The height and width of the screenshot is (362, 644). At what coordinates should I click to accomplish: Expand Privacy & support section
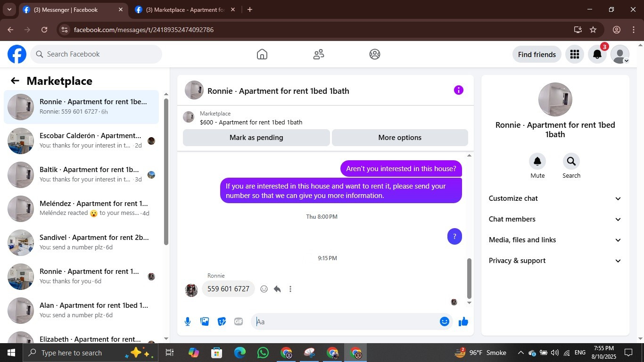555,261
